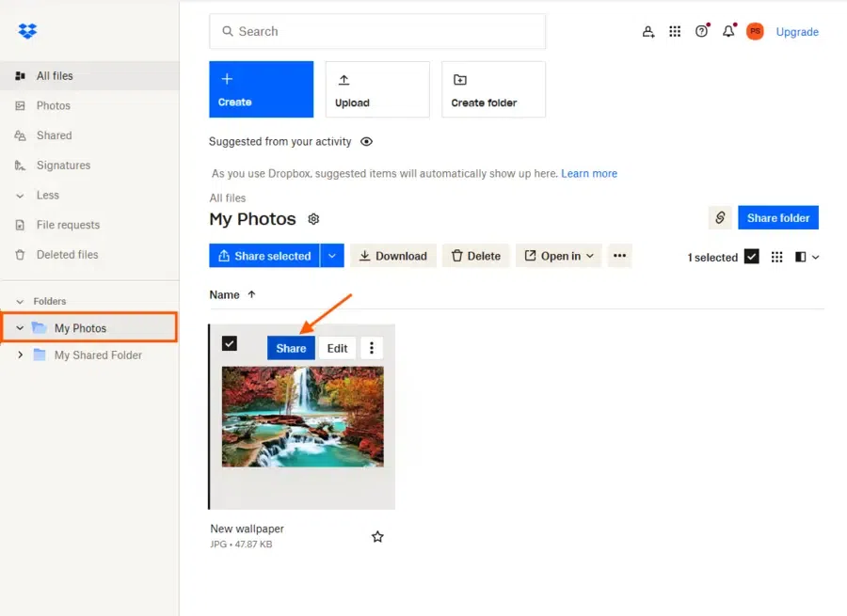The image size is (847, 616).
Task: Open the Share selected dropdown arrow
Action: [x=332, y=256]
